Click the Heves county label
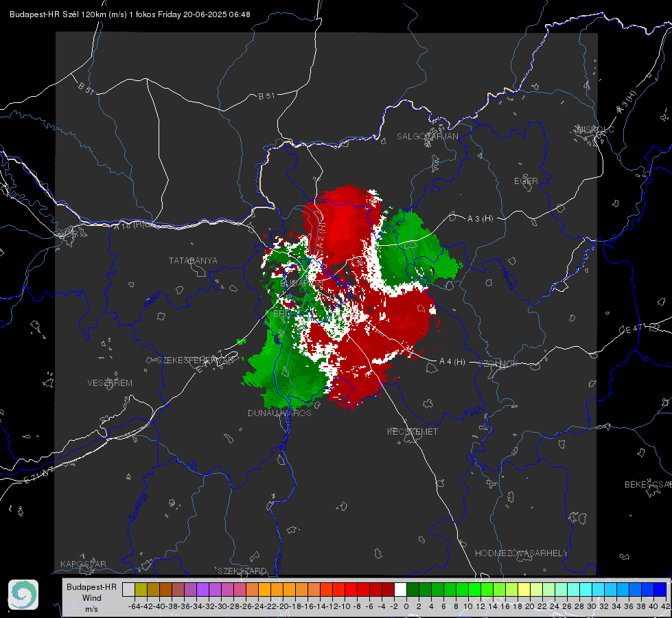 pyautogui.click(x=508, y=279)
